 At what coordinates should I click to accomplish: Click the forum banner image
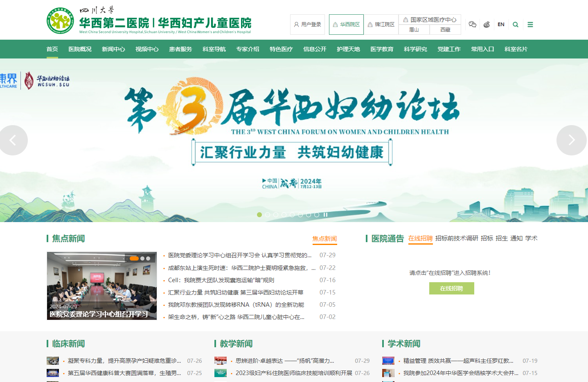pyautogui.click(x=294, y=140)
